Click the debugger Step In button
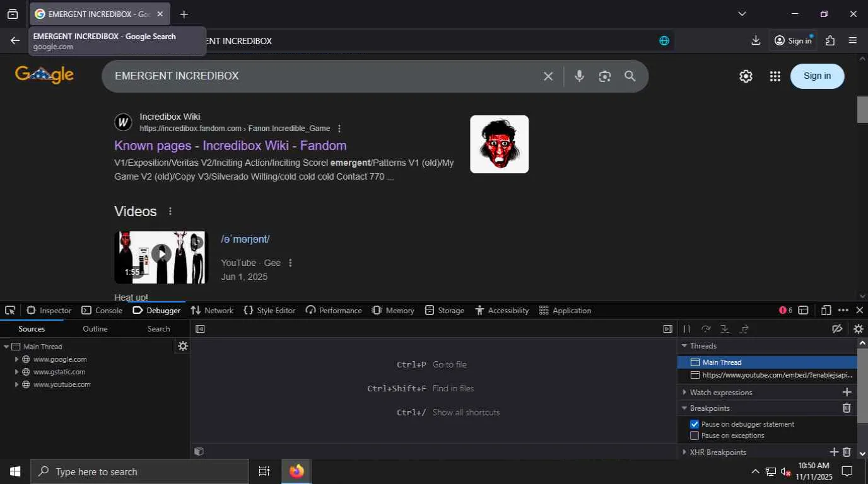Image resolution: width=868 pixels, height=484 pixels. tap(725, 329)
